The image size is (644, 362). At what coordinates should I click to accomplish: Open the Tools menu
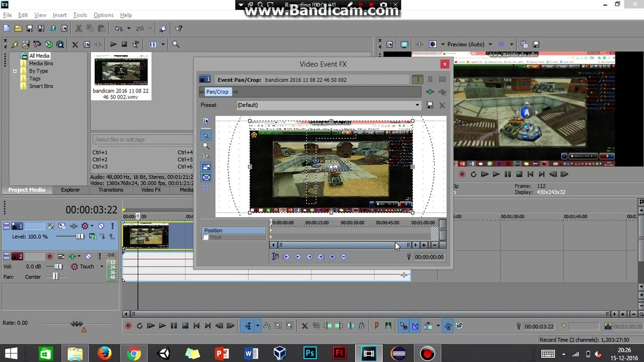click(80, 15)
